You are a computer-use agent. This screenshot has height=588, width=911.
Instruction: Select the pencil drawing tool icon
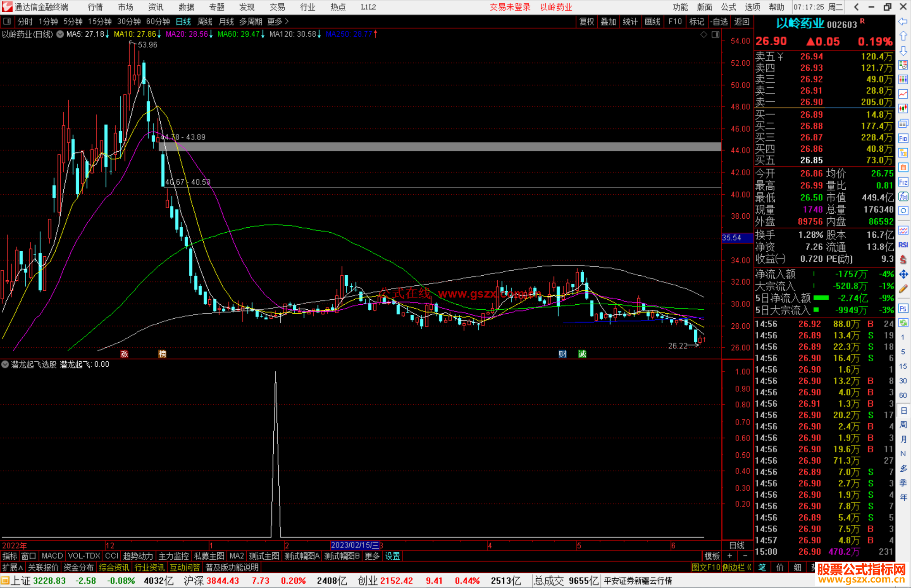(x=903, y=289)
